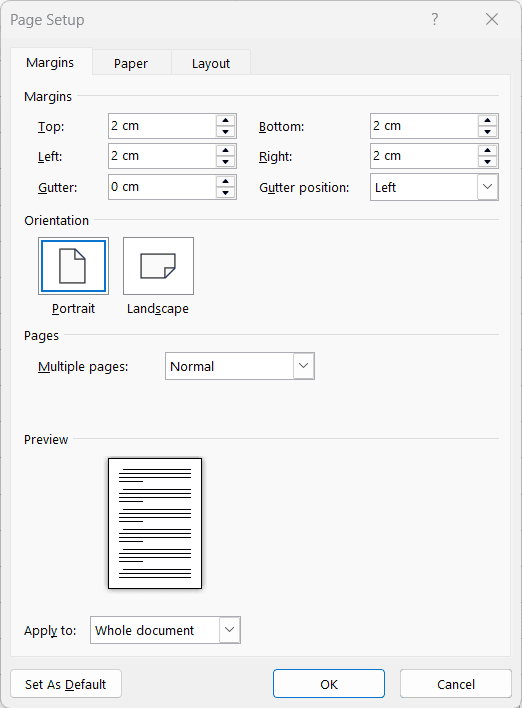Viewport: 522px width, 708px height.
Task: Decrease the Left margin value
Action: [x=225, y=162]
